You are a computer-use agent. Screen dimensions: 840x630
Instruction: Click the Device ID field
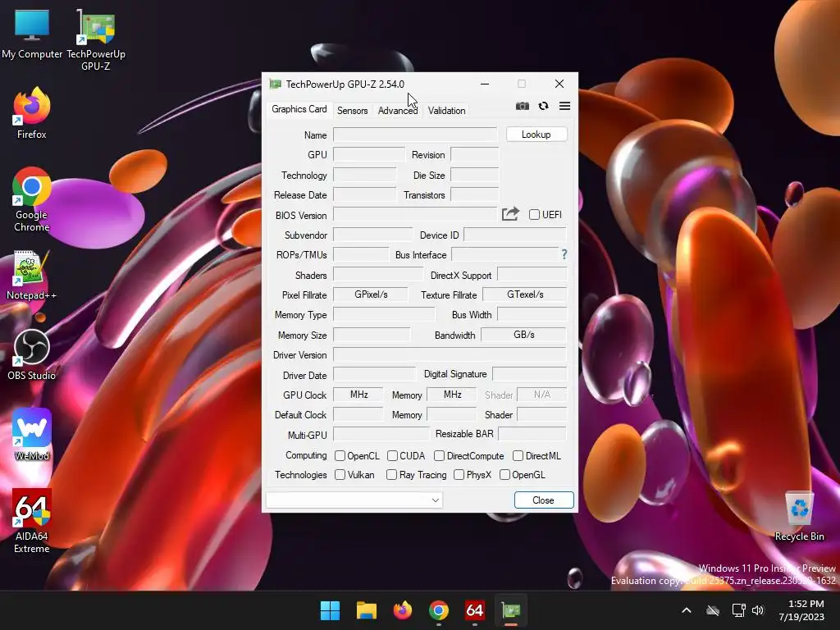515,235
